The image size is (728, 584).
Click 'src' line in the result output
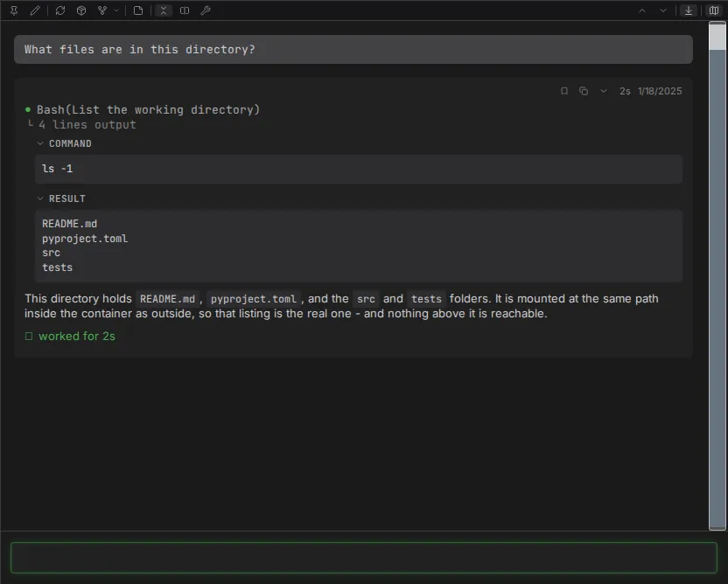pos(51,253)
